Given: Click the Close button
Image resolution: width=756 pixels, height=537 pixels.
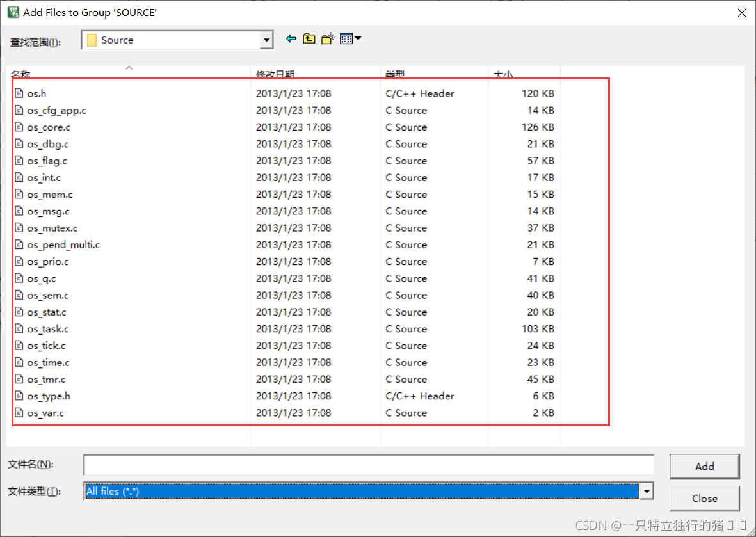Looking at the screenshot, I should click(x=704, y=499).
